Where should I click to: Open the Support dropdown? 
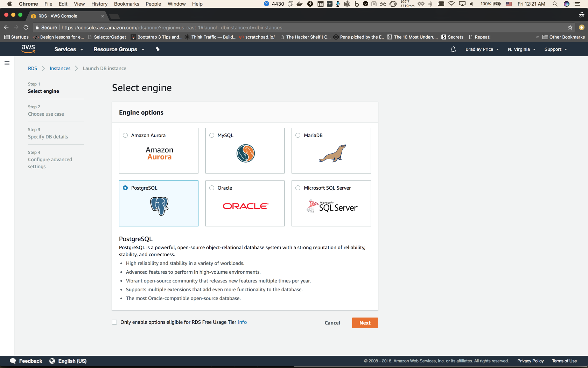555,49
